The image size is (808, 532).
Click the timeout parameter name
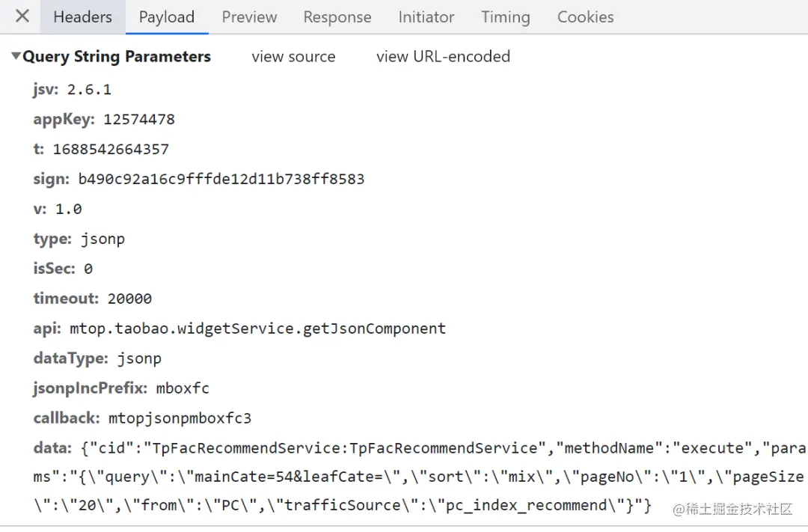coord(66,299)
